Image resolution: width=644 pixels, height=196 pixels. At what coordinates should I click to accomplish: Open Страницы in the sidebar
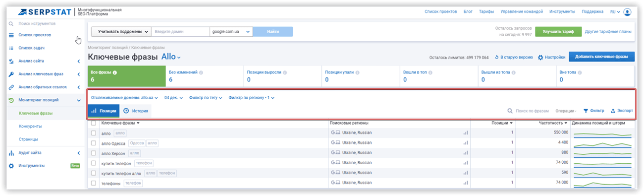coord(28,139)
